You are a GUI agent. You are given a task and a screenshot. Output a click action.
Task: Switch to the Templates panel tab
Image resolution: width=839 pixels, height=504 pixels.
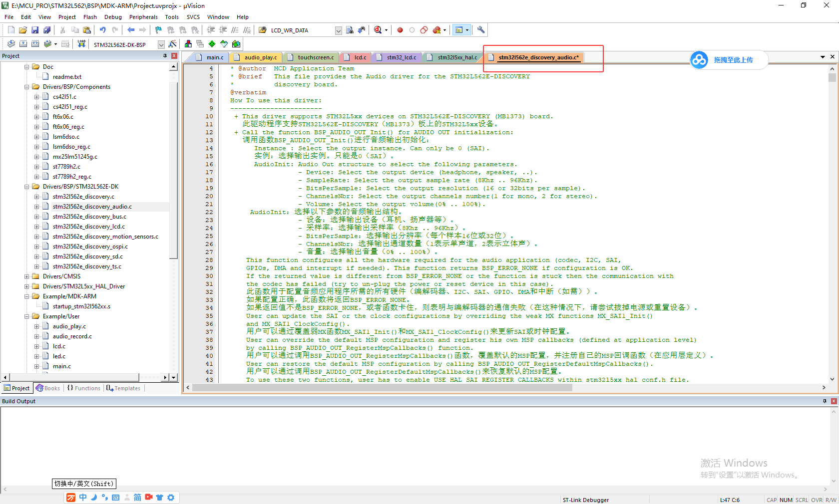pyautogui.click(x=123, y=388)
